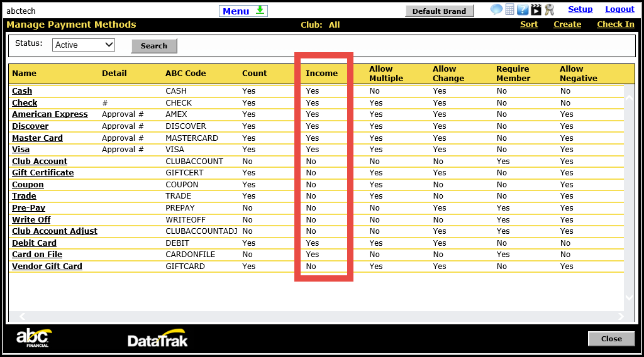The height and width of the screenshot is (357, 644).
Task: Open the Write Off payment method
Action: click(31, 219)
